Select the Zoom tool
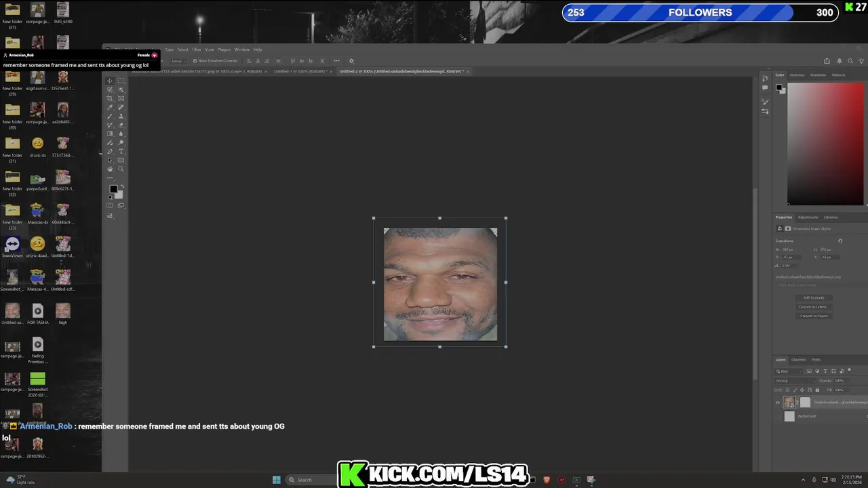The image size is (868, 488). pyautogui.click(x=121, y=169)
